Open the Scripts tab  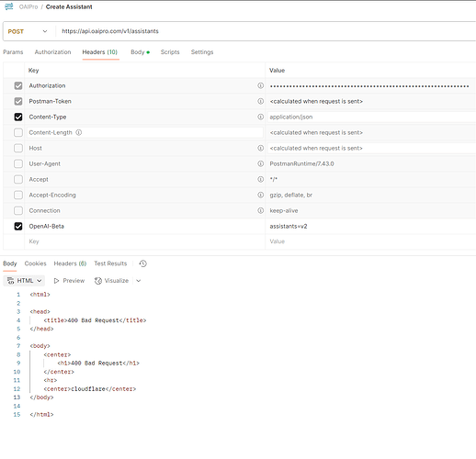tap(170, 52)
